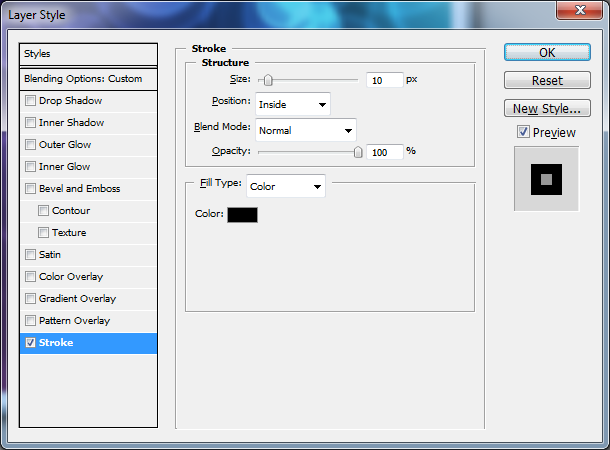Select the Gradient Overlay label
This screenshot has width=610, height=450.
[77, 299]
